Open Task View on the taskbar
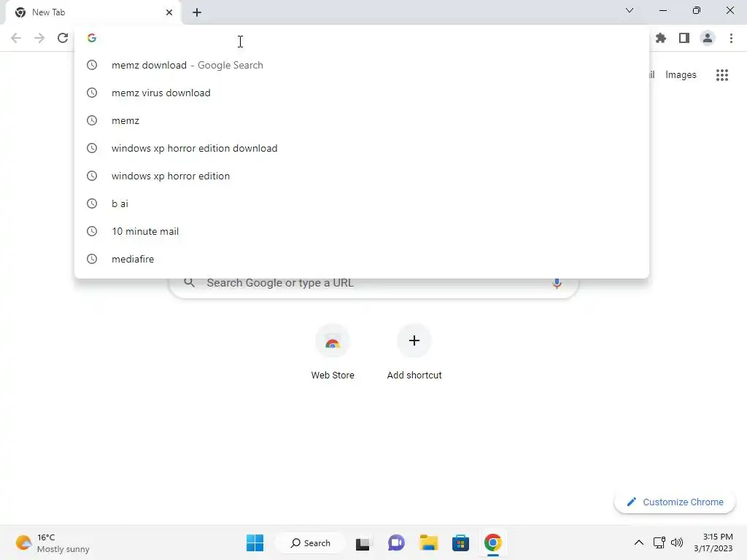 click(363, 542)
